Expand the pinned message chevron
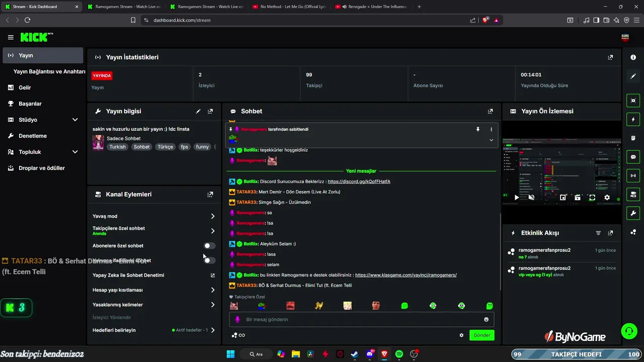Viewport: 644px width, 362px height. (x=491, y=140)
